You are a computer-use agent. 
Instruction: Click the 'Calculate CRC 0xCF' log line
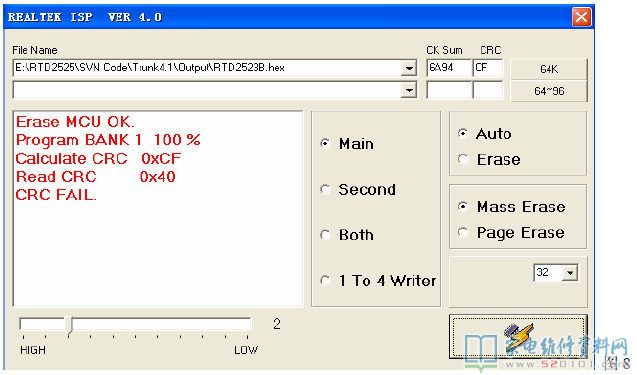point(98,158)
